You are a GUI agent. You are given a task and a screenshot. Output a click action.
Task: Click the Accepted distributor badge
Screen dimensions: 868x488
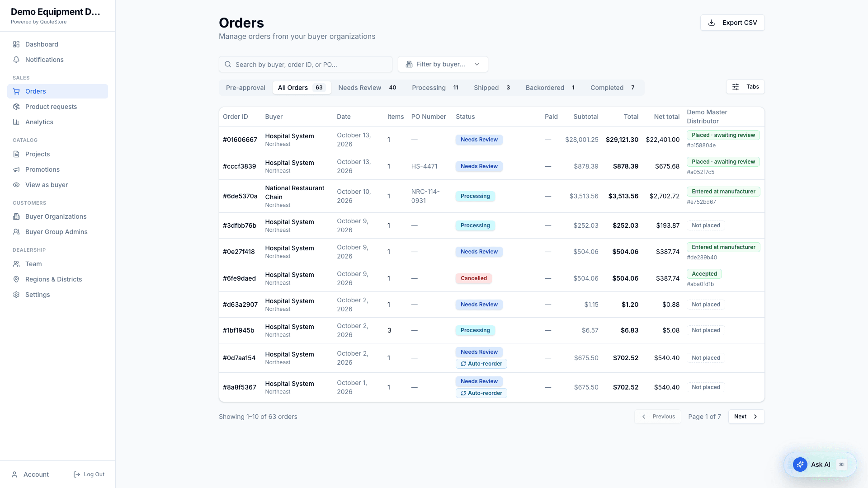pos(704,274)
